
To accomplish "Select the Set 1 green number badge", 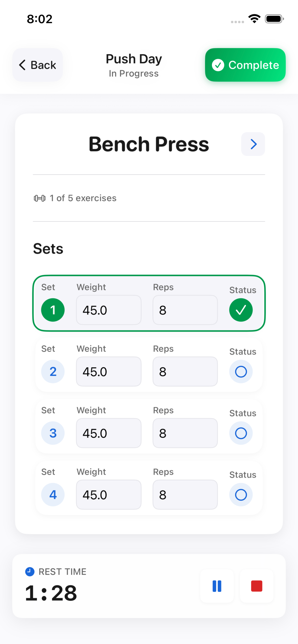I will pyautogui.click(x=53, y=310).
